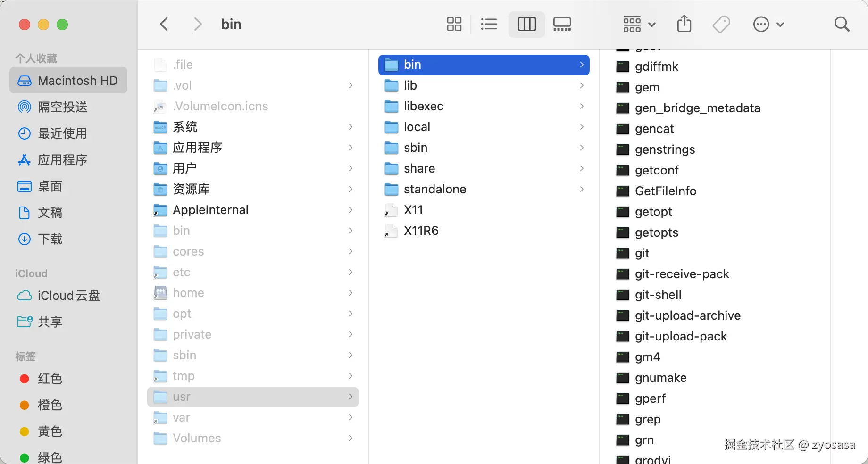This screenshot has width=868, height=464.
Task: Select the gem executable
Action: tap(715, 87)
